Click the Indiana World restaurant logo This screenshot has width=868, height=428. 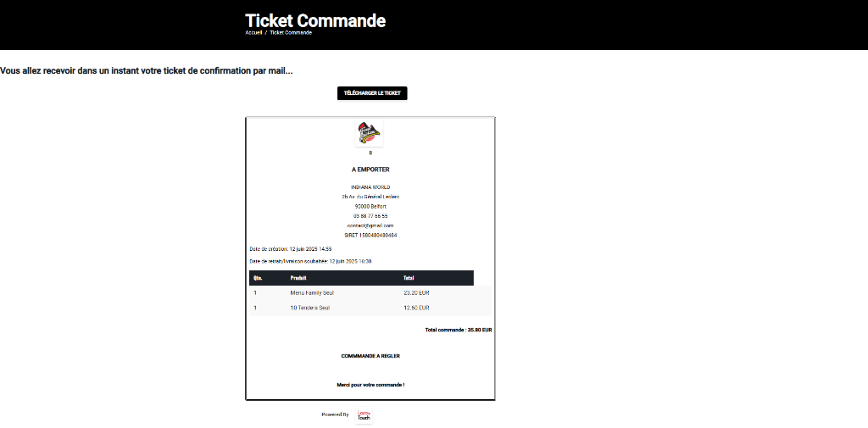click(x=370, y=133)
